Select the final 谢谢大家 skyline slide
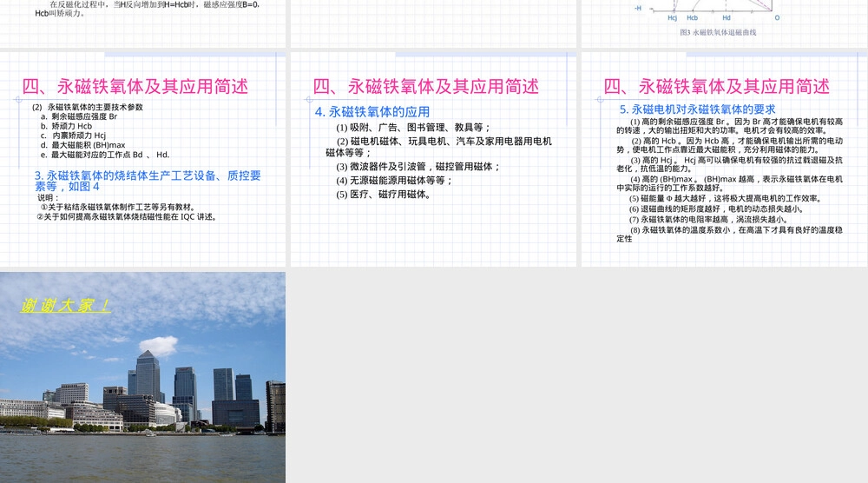The height and width of the screenshot is (483, 868). pos(143,377)
